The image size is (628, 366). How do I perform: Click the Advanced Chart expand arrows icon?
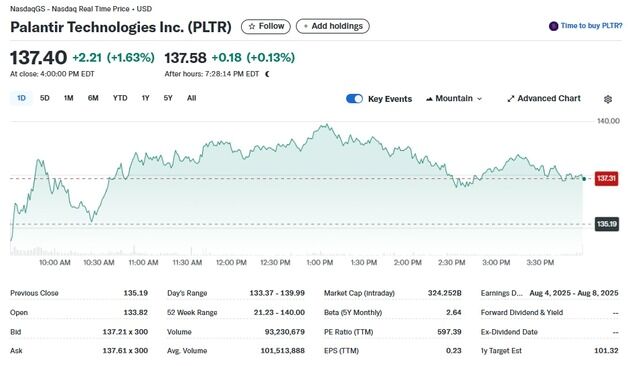pos(511,99)
